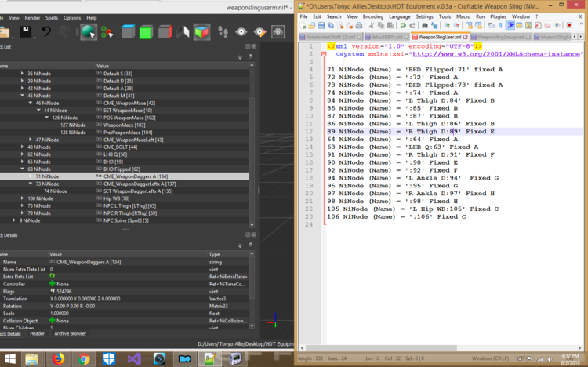Open the Spells menu in NifSkope
Image resolution: width=588 pixels, height=367 pixels.
[x=52, y=17]
